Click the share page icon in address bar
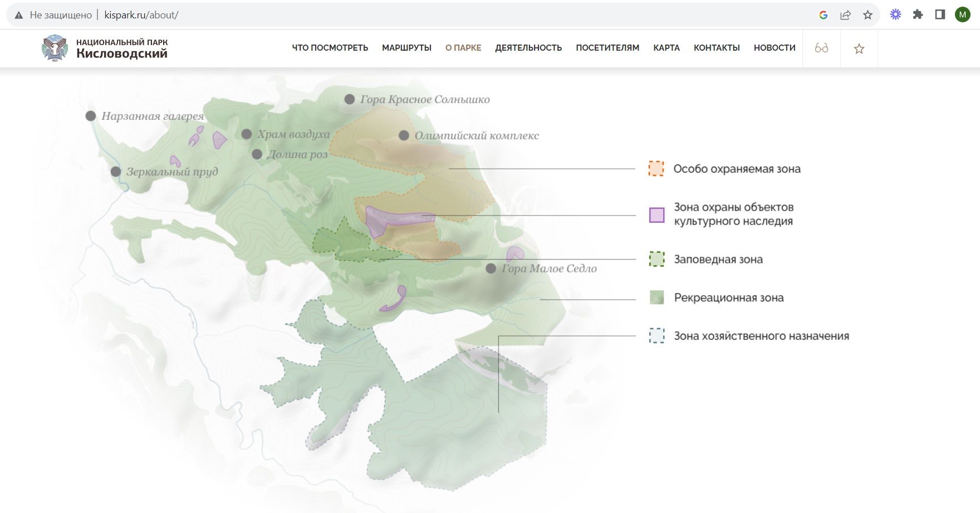980x513 pixels. click(x=845, y=15)
